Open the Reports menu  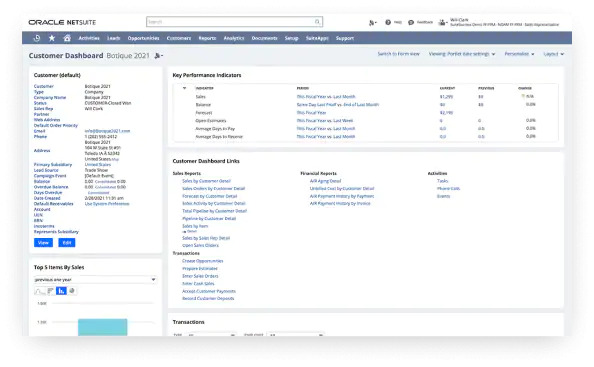pos(207,38)
